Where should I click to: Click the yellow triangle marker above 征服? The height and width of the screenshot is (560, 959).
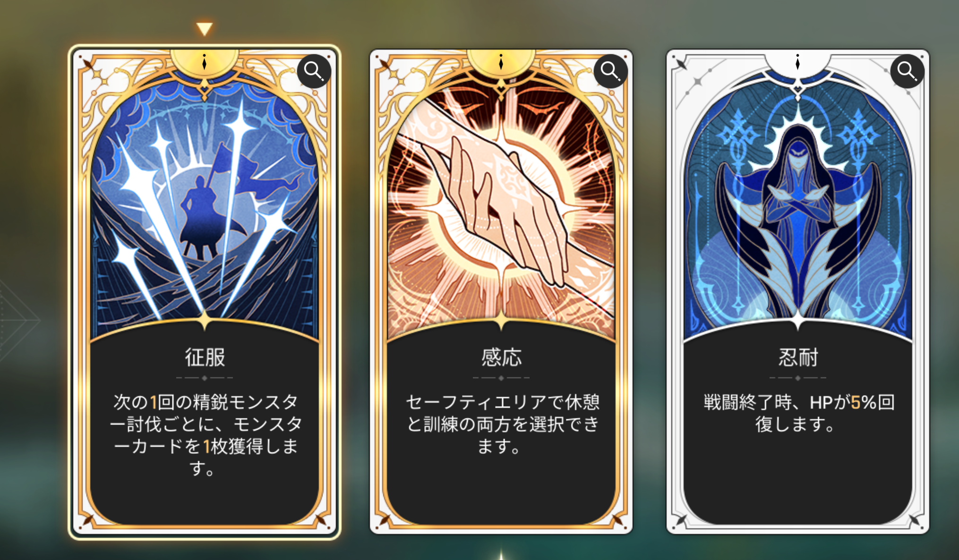click(205, 29)
